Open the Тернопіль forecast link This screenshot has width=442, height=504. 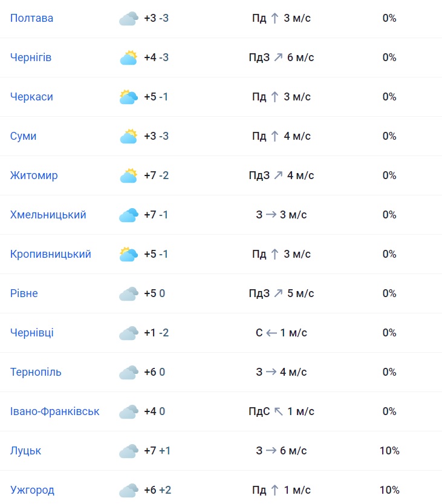pyautogui.click(x=36, y=372)
